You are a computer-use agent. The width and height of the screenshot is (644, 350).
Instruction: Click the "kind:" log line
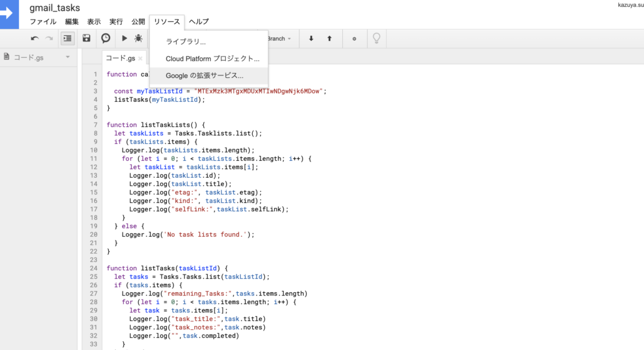196,200
